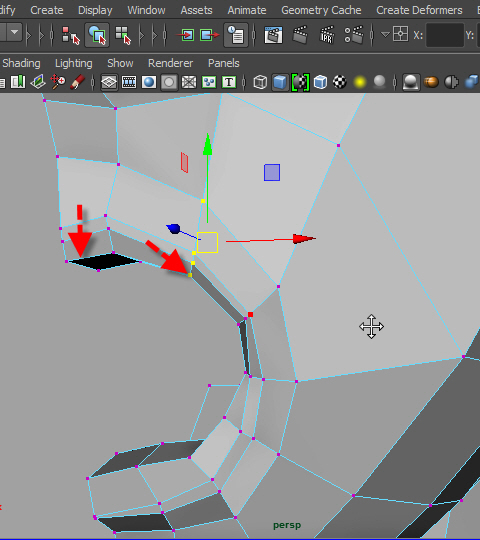The height and width of the screenshot is (540, 480).
Task: Activate select by object type icon
Action: pyautogui.click(x=97, y=35)
